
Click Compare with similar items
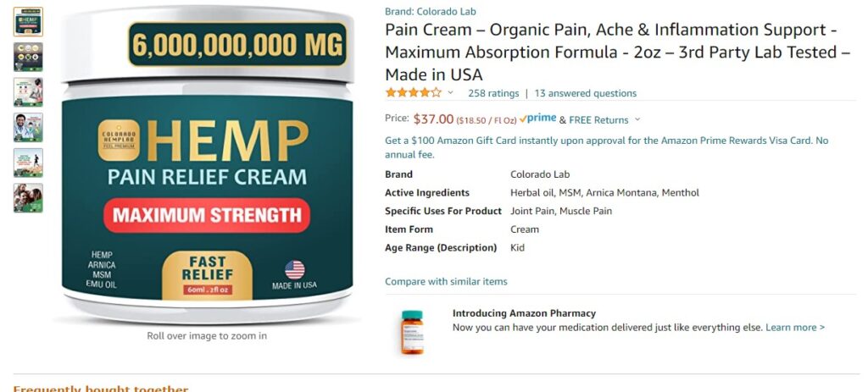[446, 281]
